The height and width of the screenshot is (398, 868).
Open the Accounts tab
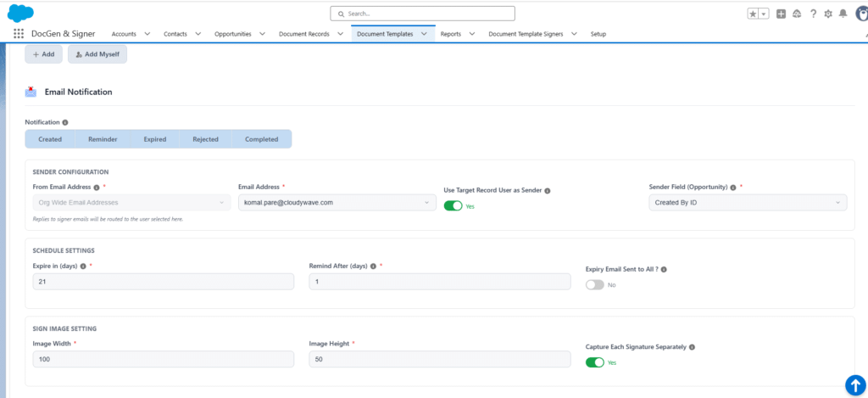(x=124, y=34)
